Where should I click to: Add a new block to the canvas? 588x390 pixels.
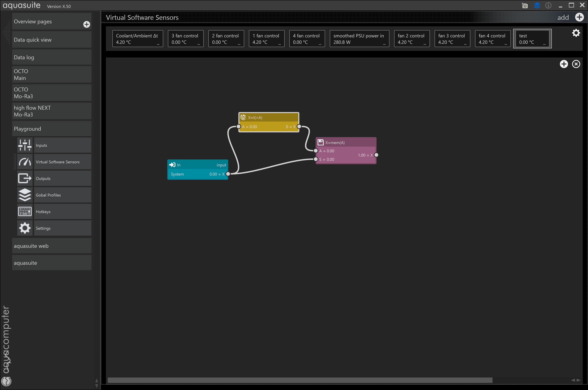(564, 64)
